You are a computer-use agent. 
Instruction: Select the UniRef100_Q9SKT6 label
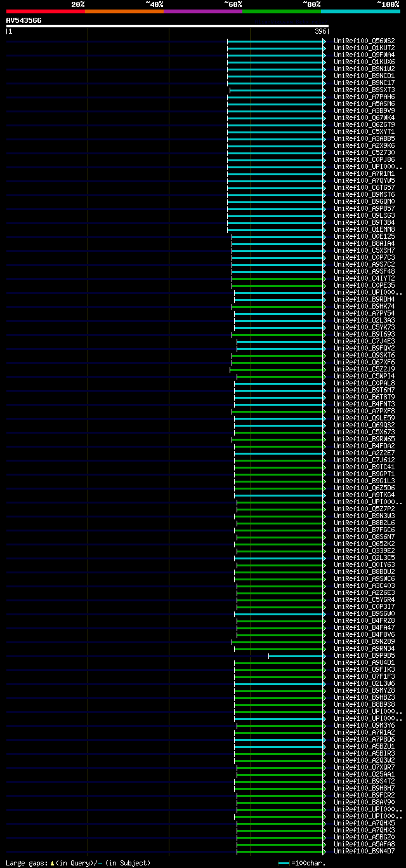pos(364,355)
